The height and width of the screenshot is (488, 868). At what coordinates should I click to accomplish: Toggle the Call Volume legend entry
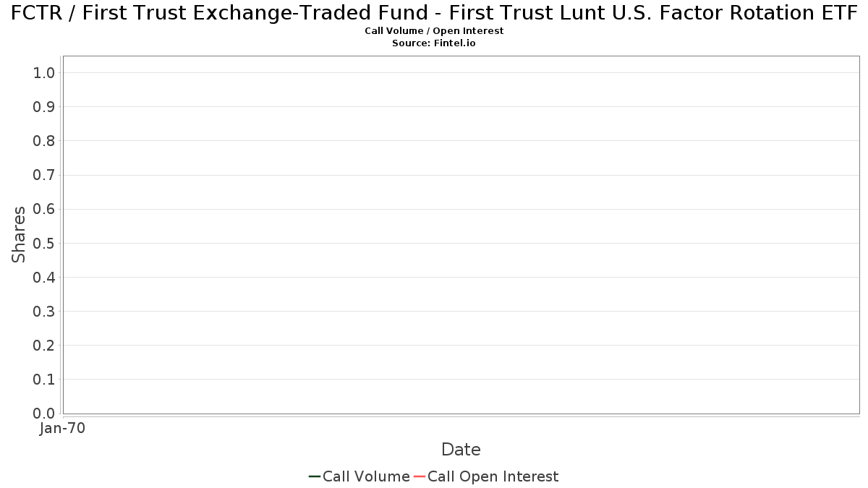click(x=359, y=476)
